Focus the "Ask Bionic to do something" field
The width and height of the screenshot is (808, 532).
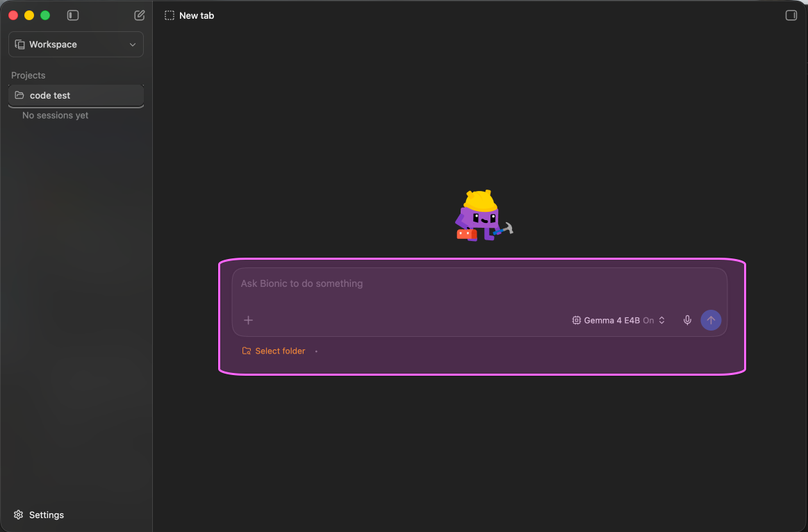[479, 288]
